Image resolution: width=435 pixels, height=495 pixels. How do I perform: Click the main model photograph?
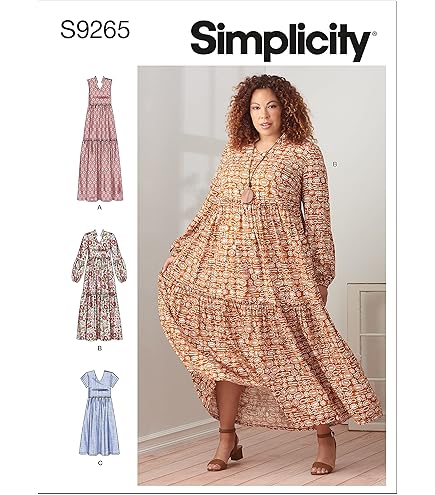[x=262, y=275]
